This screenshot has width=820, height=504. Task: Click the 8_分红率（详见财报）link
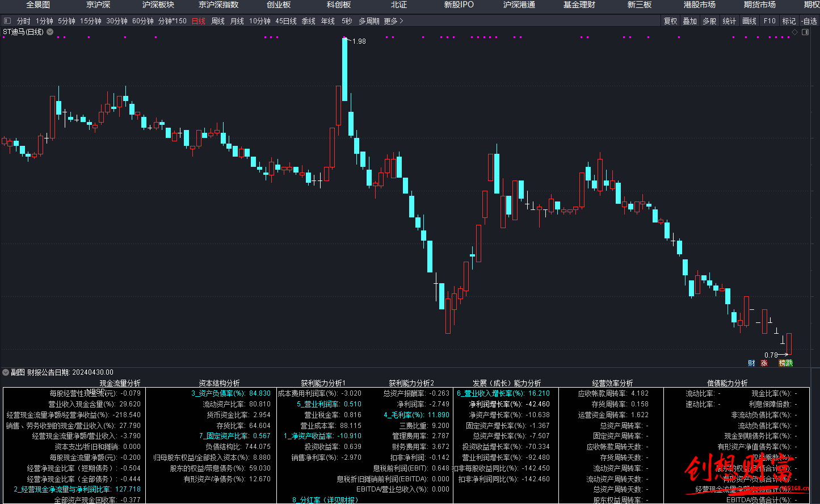325,500
